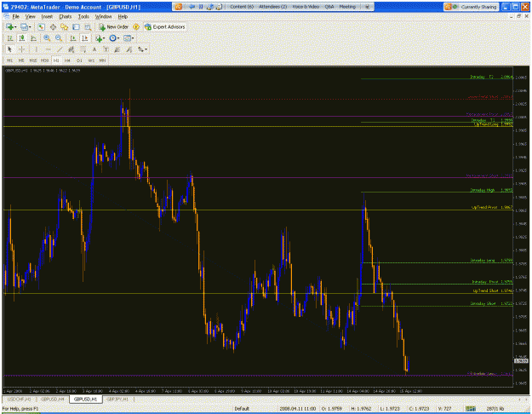Expand the Profiles dropdown arrow
This screenshot has height=414, width=532.
(30, 27)
